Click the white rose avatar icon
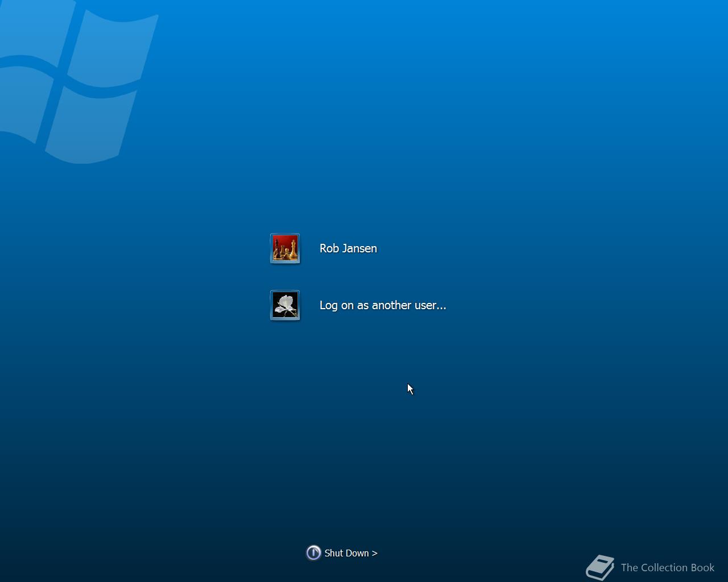Viewport: 728px width, 582px height. tap(285, 305)
